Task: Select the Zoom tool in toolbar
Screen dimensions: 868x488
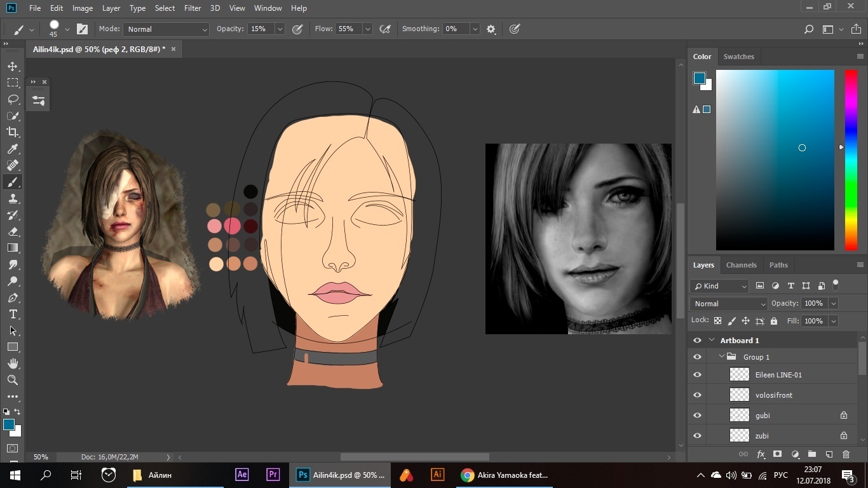Action: coord(13,380)
